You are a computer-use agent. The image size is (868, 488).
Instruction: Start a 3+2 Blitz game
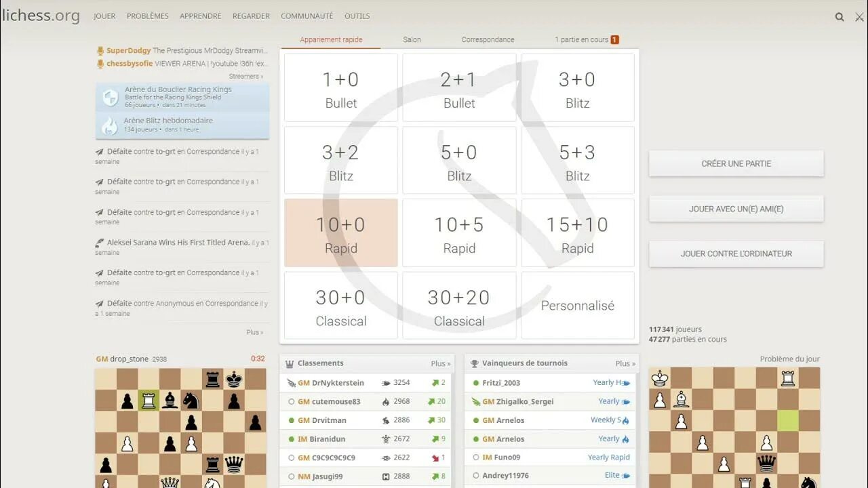pyautogui.click(x=341, y=161)
